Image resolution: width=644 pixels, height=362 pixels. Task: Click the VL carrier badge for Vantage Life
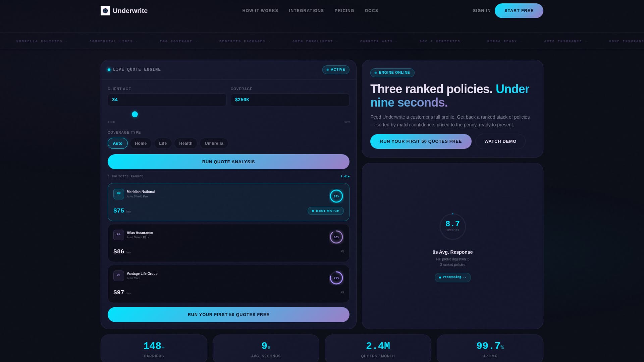(x=119, y=276)
